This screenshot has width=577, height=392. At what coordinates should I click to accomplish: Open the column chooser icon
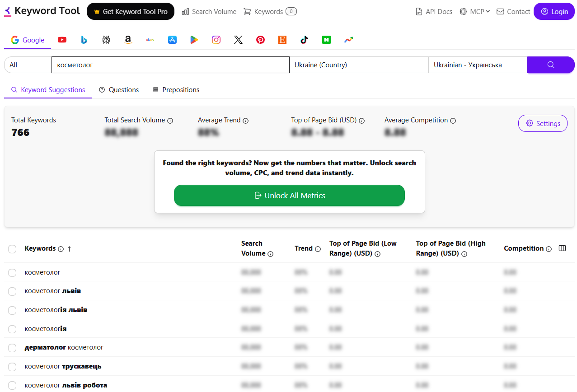[563, 248]
